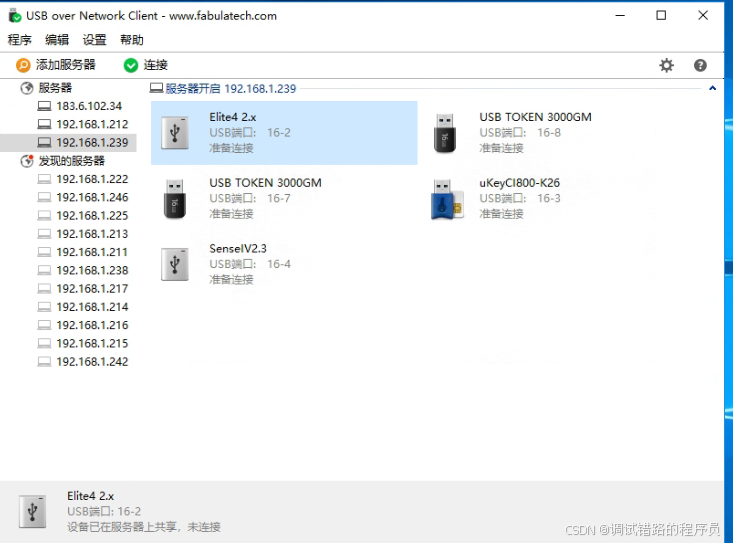Click the computer icon next to 192.168.1.238
The image size is (733, 543).
(x=44, y=270)
